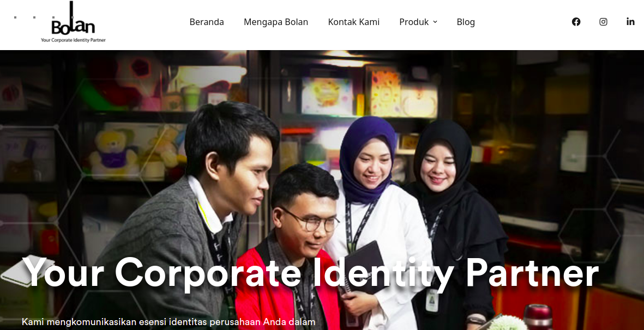Screen dimensions: 644x330
Task: Click the first gray dot in the logo
Action: coord(15,17)
